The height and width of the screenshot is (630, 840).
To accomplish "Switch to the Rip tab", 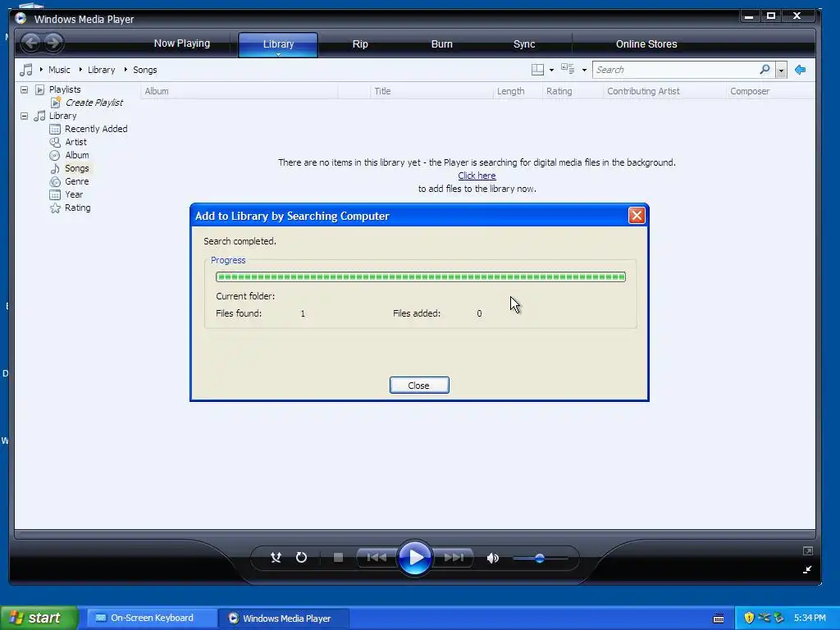I will pos(360,44).
